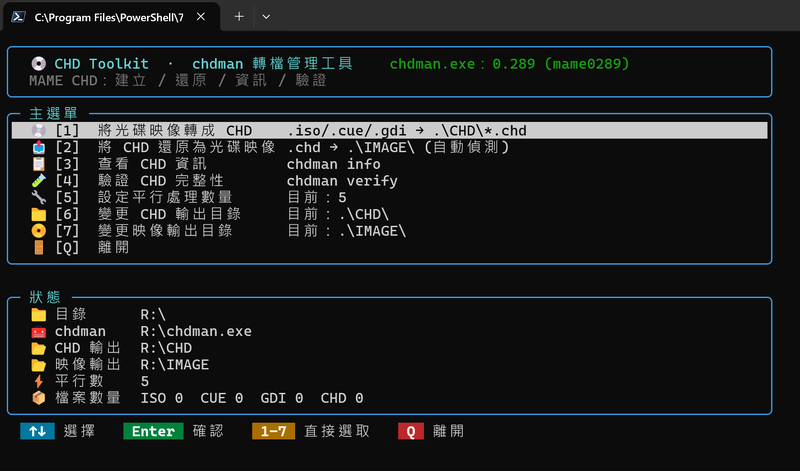800x471 pixels.
Task: Click the 狀態 section heading
Action: (45, 298)
